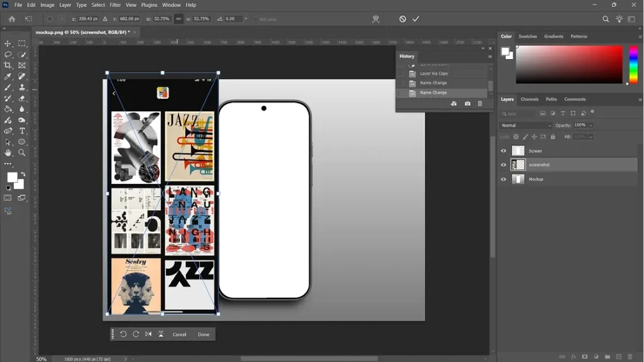Select the Spot Healing Brush tool
The height and width of the screenshot is (362, 644).
[22, 76]
